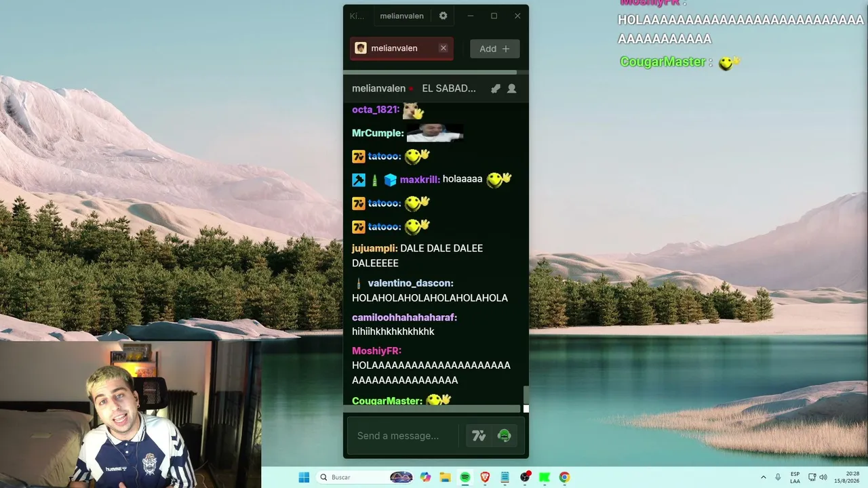Click the melianvalen title bar button

point(401,16)
